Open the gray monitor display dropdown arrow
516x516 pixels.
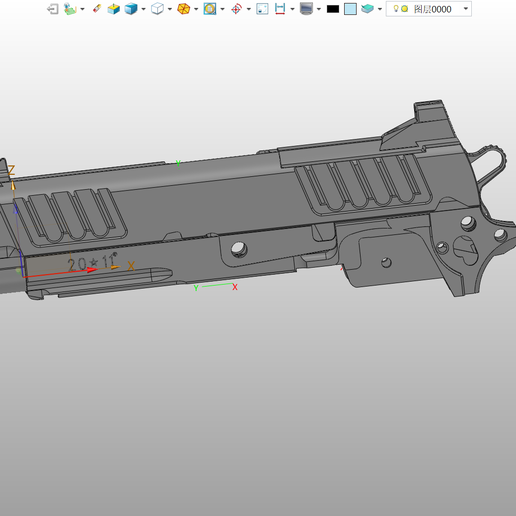click(x=319, y=9)
